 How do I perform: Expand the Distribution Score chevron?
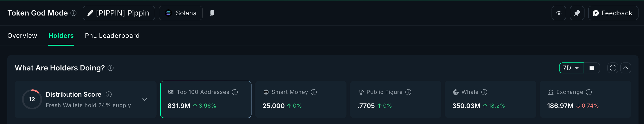coord(144,99)
